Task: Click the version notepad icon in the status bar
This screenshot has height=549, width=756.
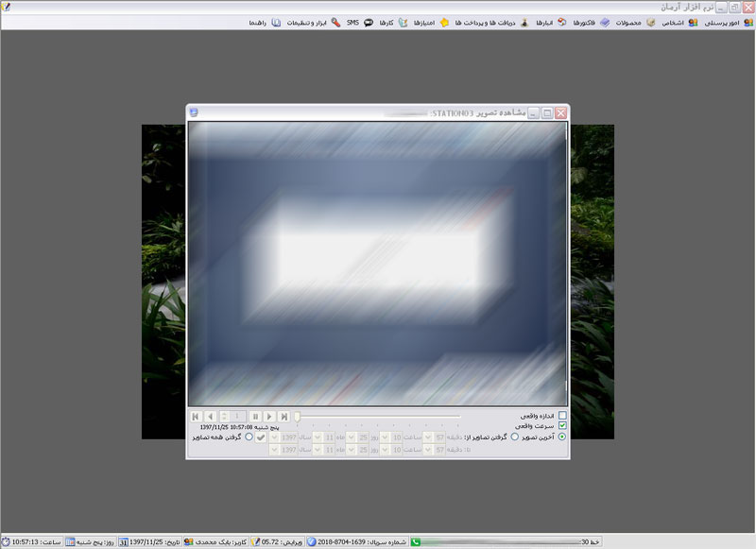Action: click(256, 542)
